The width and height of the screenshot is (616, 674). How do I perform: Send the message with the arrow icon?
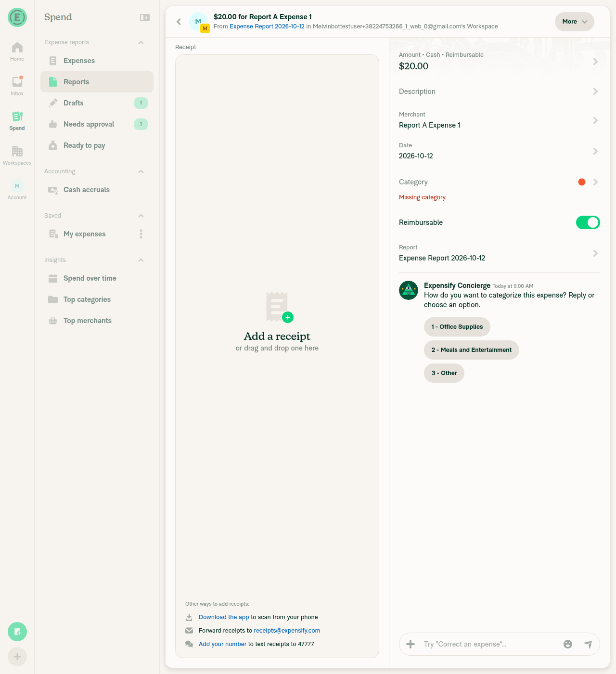tap(588, 644)
